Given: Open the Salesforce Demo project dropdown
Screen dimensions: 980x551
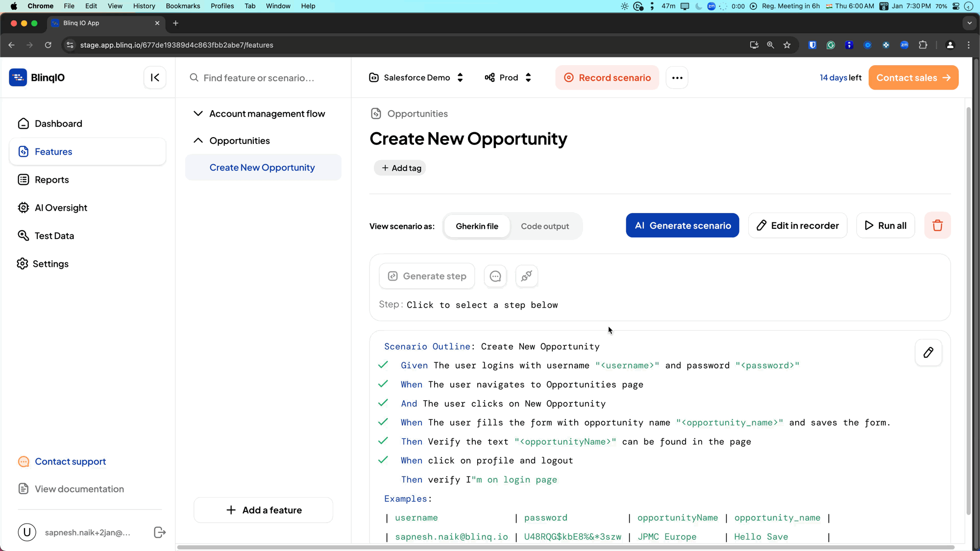Looking at the screenshot, I should [x=416, y=77].
